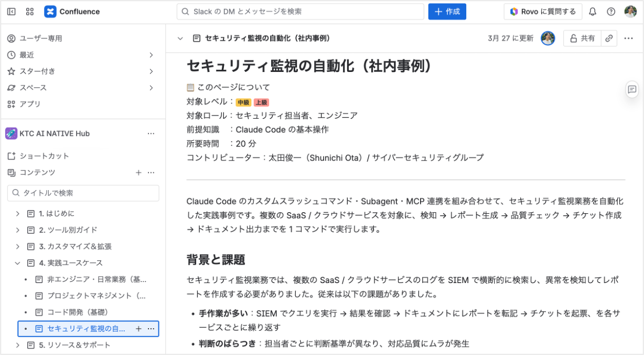The width and height of the screenshot is (644, 355).
Task: Open the app switcher grid icon
Action: (29, 12)
